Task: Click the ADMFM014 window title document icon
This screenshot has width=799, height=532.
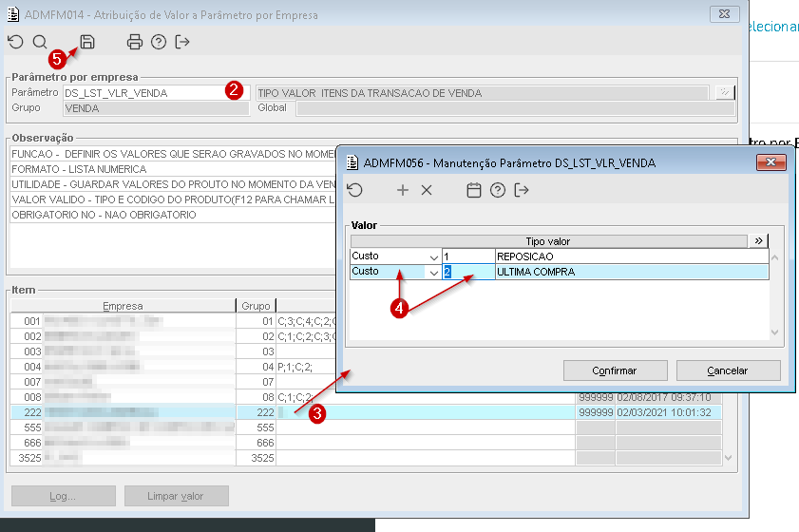Action: tap(13, 14)
